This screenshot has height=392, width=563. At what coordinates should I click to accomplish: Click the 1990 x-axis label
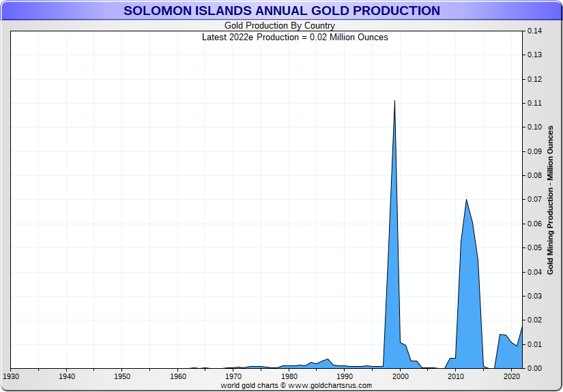345,376
